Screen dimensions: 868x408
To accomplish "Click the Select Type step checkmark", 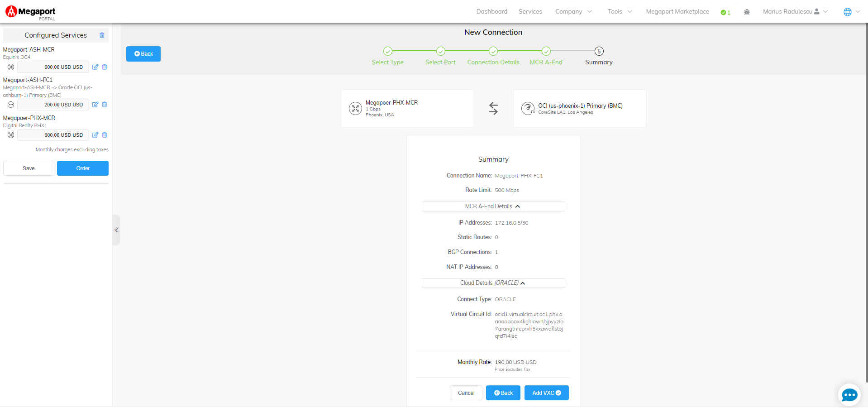I will point(388,51).
